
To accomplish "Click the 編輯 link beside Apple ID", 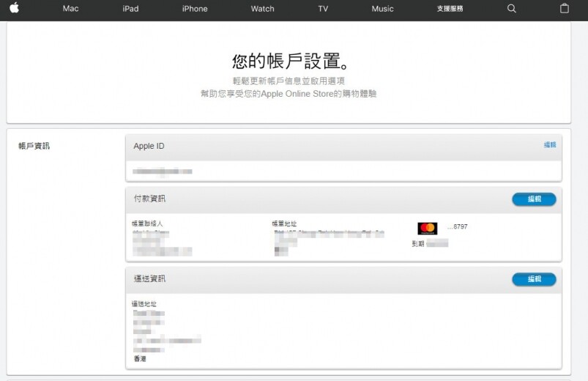I will (x=550, y=144).
